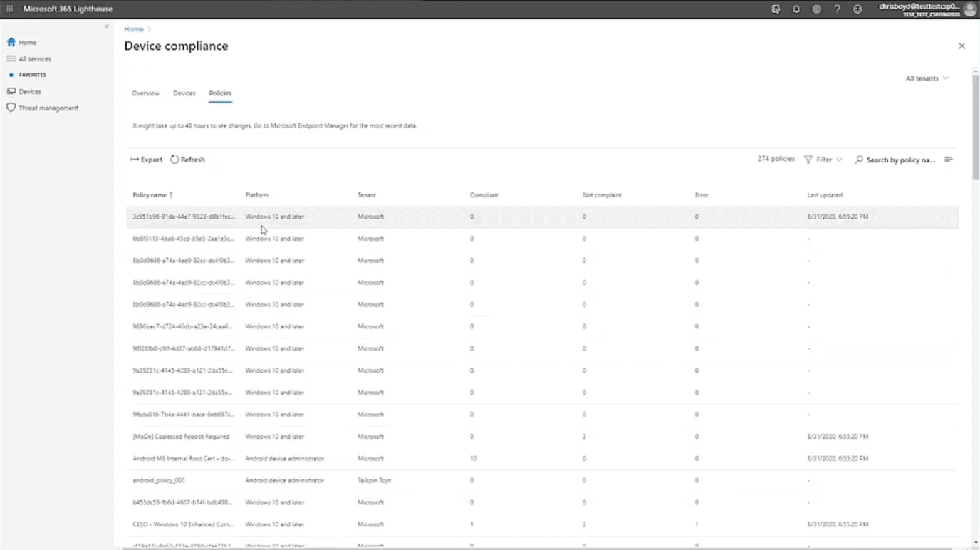Collapse the left navigation pane with the chevron

click(107, 26)
